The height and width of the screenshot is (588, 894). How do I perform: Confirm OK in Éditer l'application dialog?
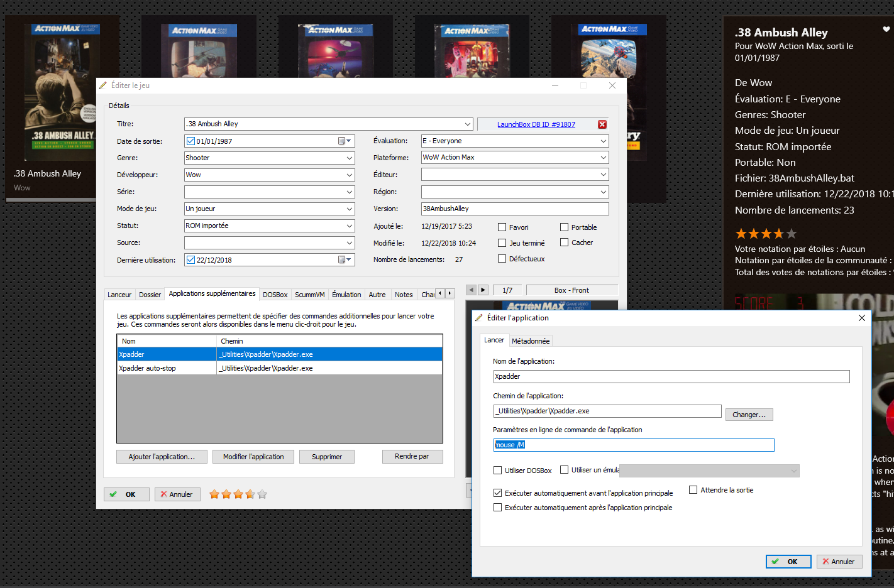click(x=788, y=562)
